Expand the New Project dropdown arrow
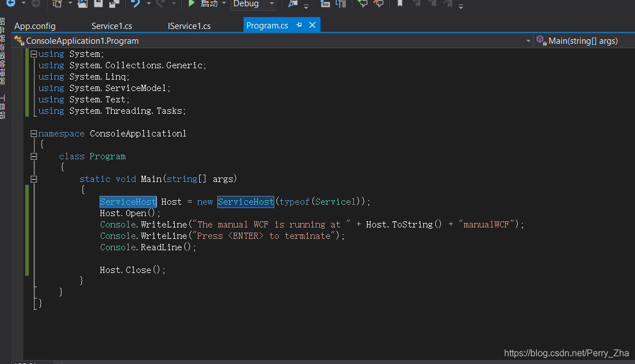Image resolution: width=635 pixels, height=364 pixels. point(70,3)
